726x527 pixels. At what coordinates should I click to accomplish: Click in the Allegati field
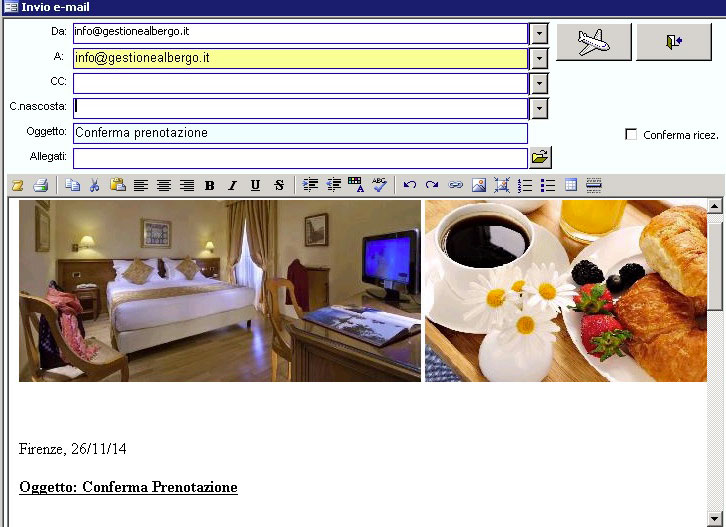[300, 158]
